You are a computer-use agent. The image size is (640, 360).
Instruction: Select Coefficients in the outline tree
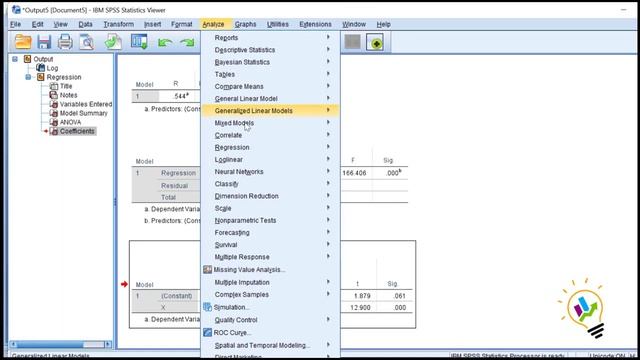tap(77, 131)
